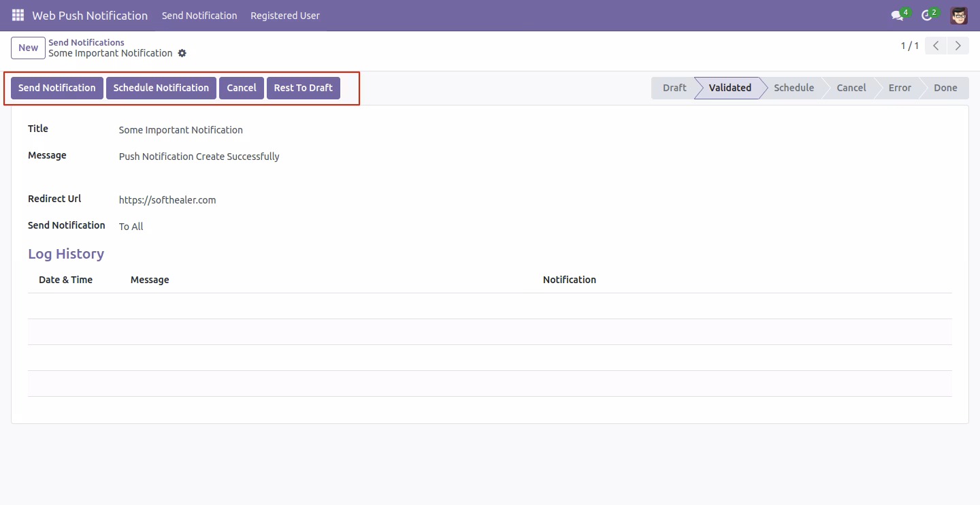The height and width of the screenshot is (505, 980).
Task: Click the Web Push Notification app title
Action: click(90, 15)
